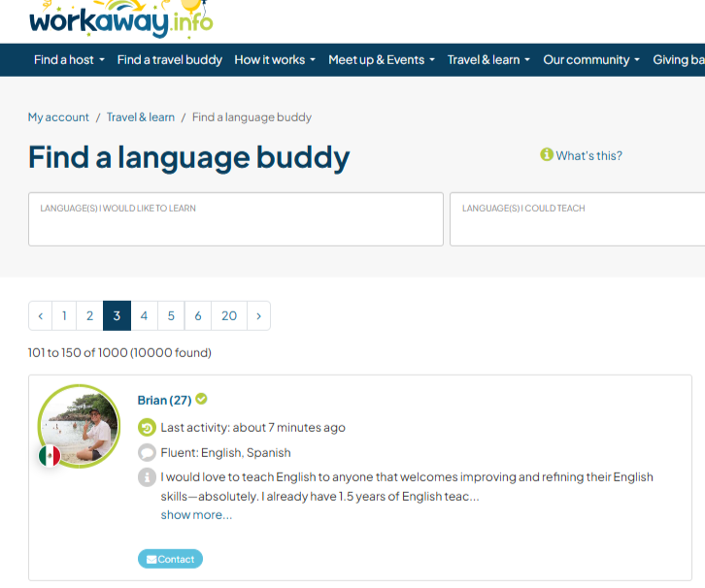The image size is (705, 588).
Task: Click the description info icon
Action: click(x=147, y=477)
